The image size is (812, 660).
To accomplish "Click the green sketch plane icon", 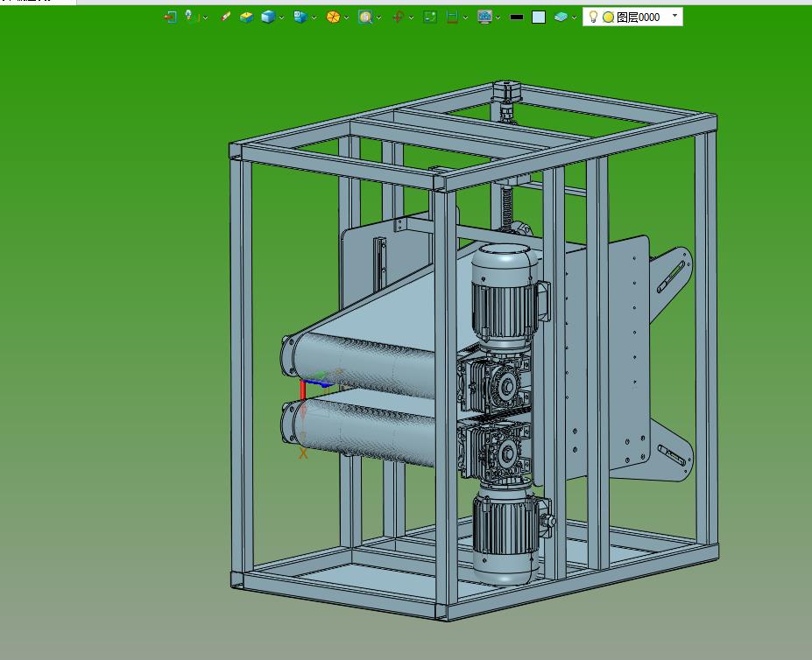I will (430, 18).
